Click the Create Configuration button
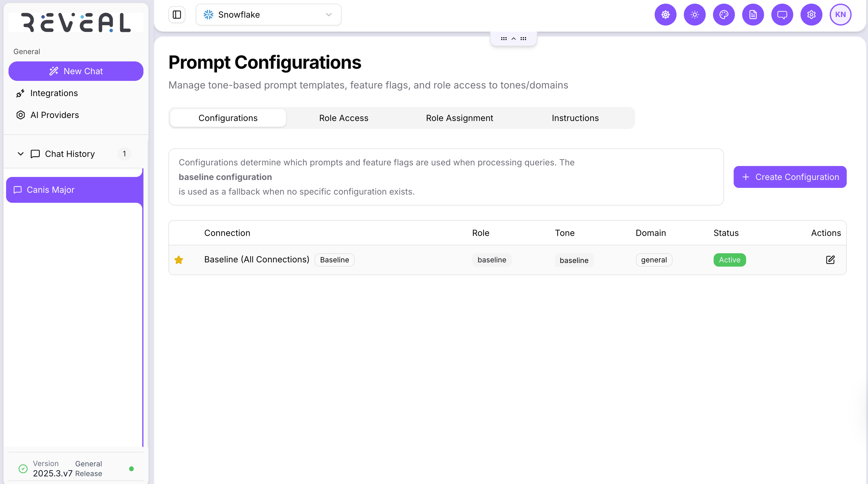This screenshot has height=484, width=868. [x=790, y=177]
